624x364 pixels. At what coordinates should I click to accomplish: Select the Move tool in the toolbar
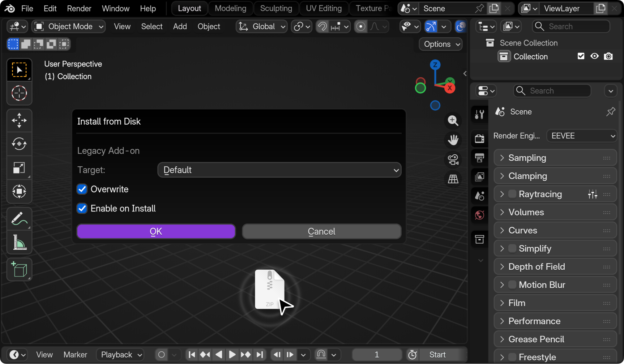(19, 120)
